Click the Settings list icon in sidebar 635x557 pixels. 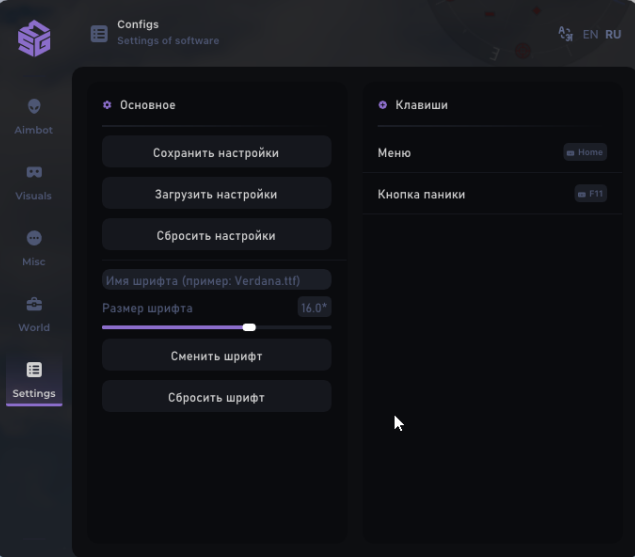34,370
